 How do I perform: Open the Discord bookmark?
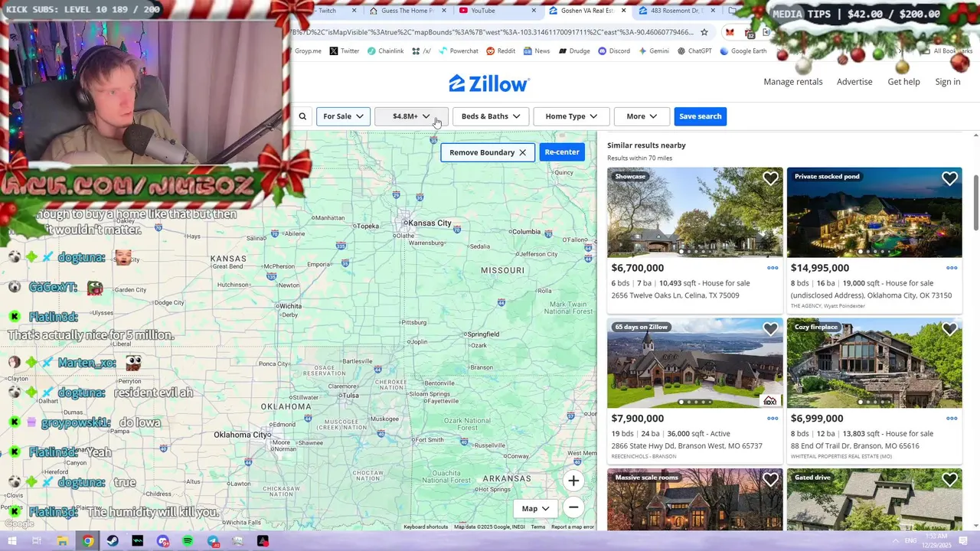[614, 51]
